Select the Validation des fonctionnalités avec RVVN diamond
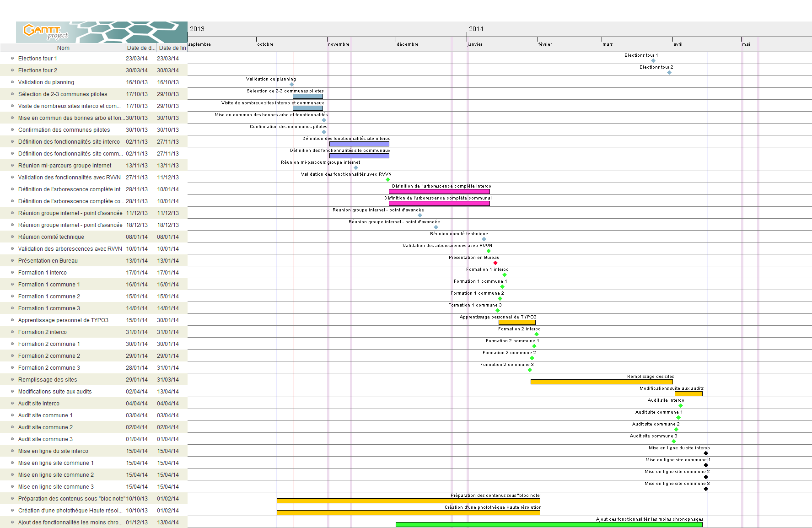 pos(388,180)
